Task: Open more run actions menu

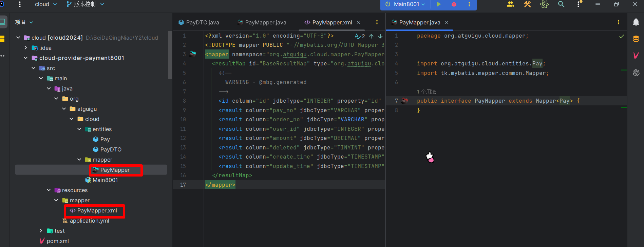Action: (469, 4)
